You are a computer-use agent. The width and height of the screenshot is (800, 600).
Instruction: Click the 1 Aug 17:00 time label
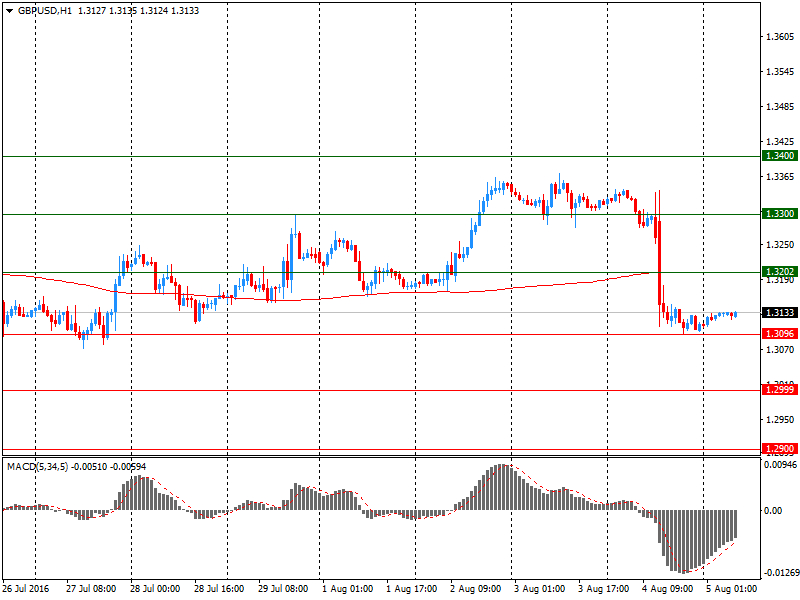pyautogui.click(x=411, y=589)
